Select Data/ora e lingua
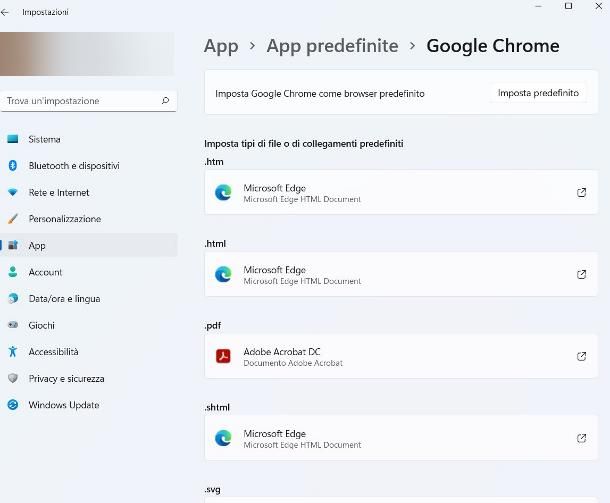Viewport: 610px width, 503px height. (x=89, y=298)
